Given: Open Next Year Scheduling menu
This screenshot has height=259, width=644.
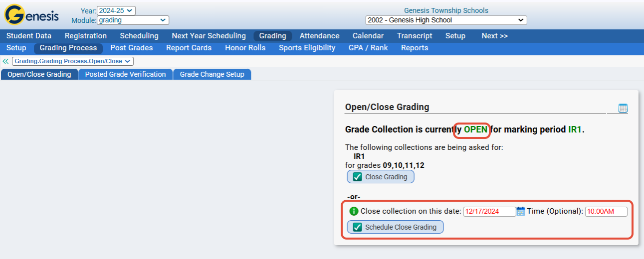Looking at the screenshot, I should pyautogui.click(x=209, y=36).
